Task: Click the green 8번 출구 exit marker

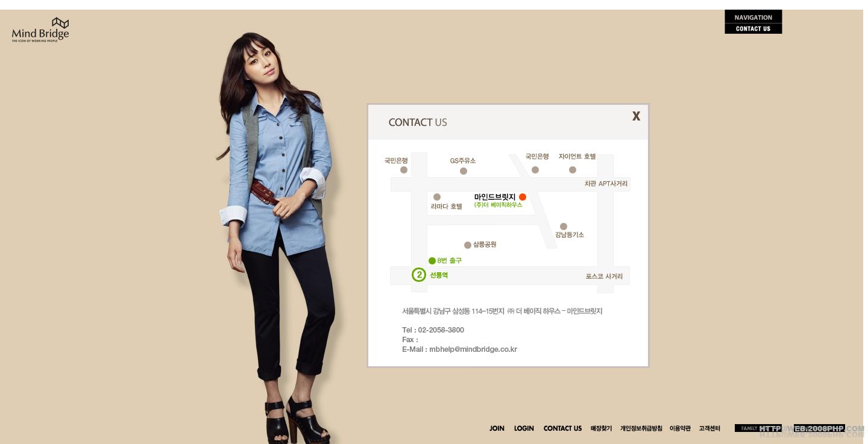Action: (x=432, y=261)
